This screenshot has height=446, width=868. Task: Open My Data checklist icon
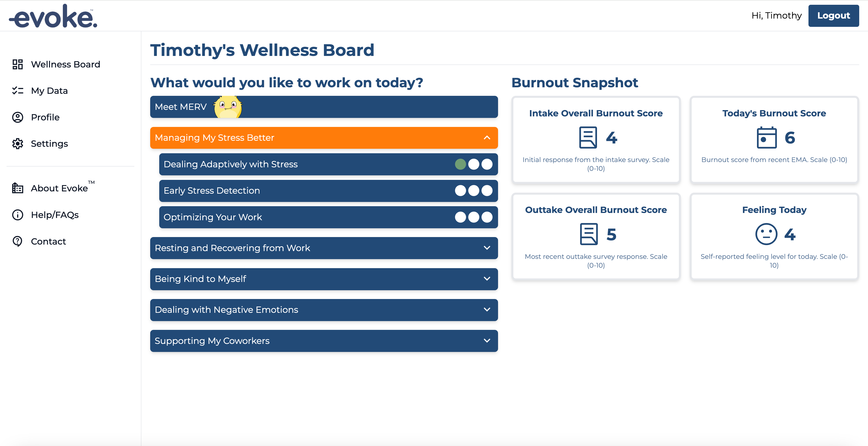18,91
